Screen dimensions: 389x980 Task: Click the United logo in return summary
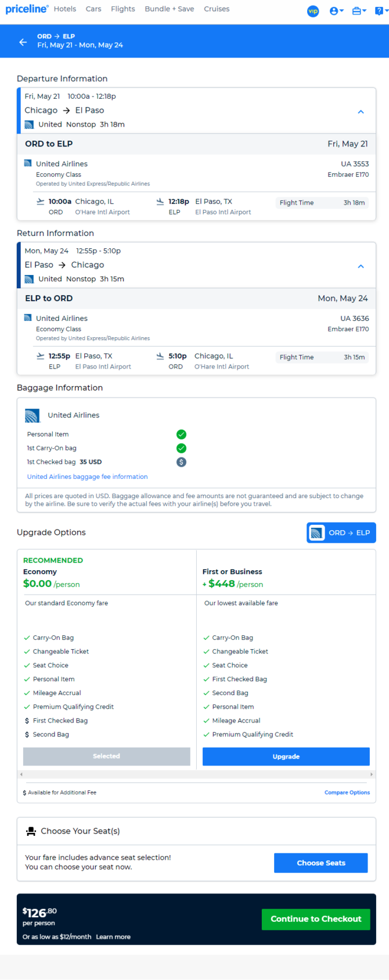(29, 279)
